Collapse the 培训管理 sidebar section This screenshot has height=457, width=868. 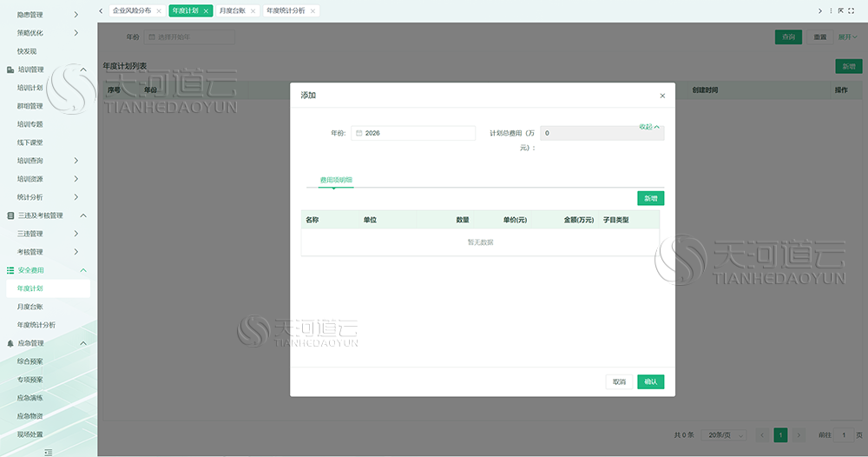(x=83, y=70)
